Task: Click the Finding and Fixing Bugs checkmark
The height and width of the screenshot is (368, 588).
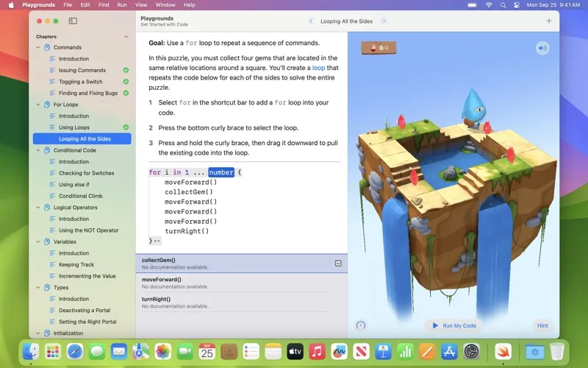Action: [126, 93]
